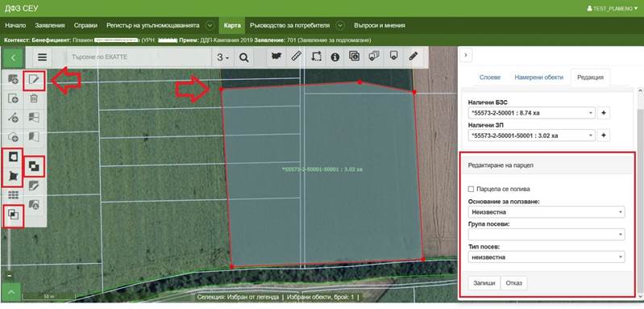The width and height of the screenshot is (644, 309).
Task: Open the 'Основание за ползване' dropdown
Action: [x=546, y=212]
